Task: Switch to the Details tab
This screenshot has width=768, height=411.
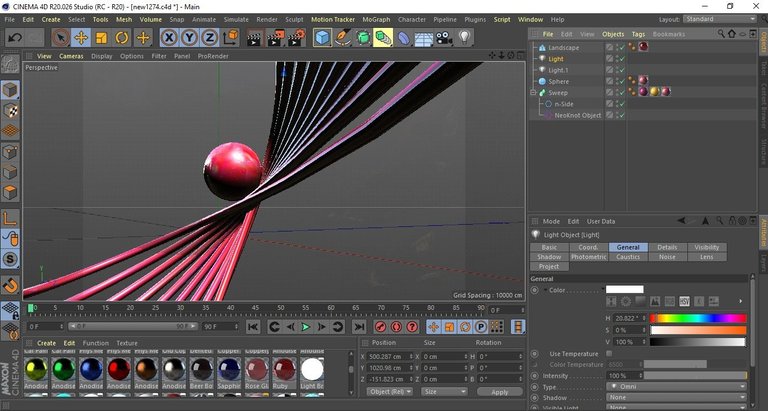Action: coord(667,247)
